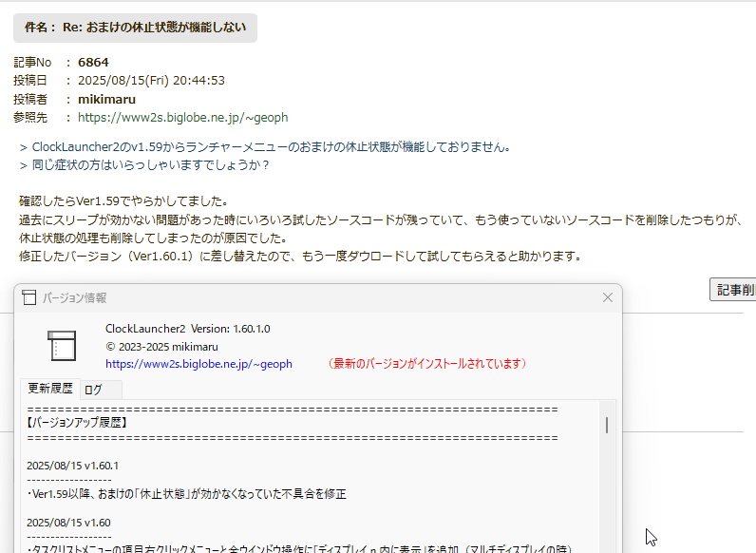The image size is (756, 553).
Task: Click the title bar icon of バージョン情報 dialog
Action: (x=28, y=297)
